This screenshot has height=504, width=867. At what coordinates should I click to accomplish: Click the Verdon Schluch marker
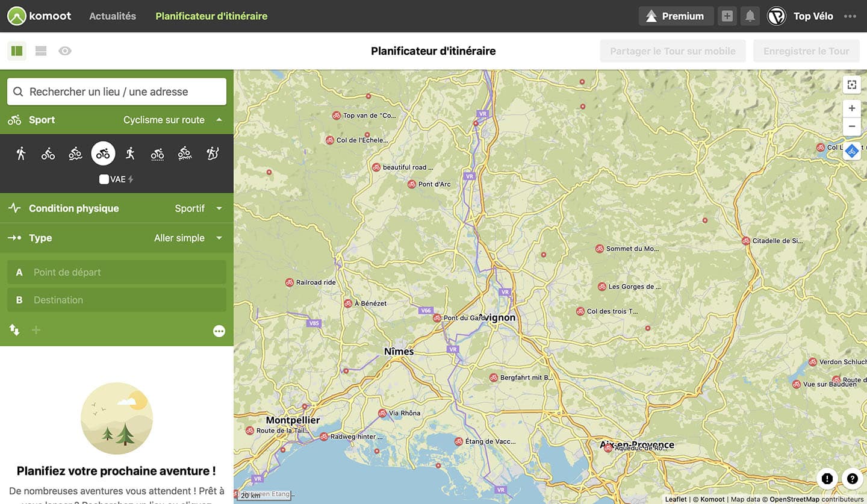813,362
